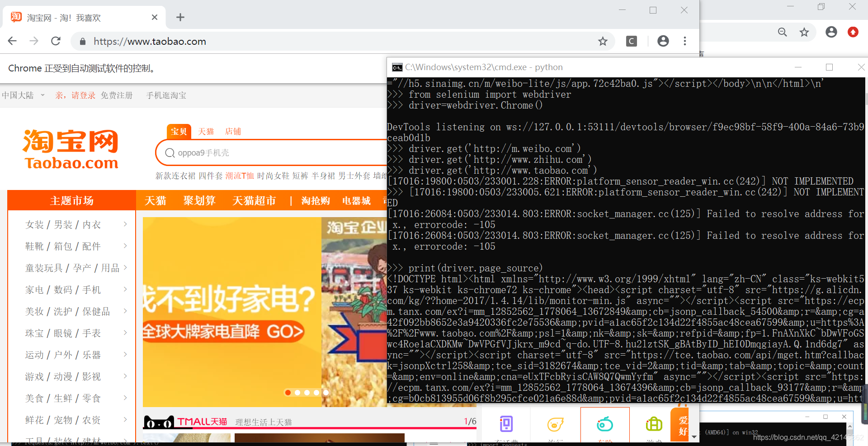Screen dimensions: 868x446
Task: Click profile avatar in background browser window
Action: click(831, 32)
